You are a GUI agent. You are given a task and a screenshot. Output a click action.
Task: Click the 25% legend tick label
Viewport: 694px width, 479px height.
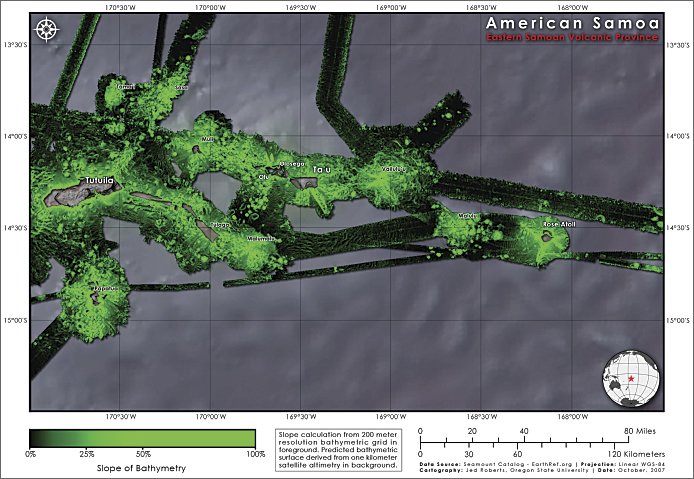point(87,454)
